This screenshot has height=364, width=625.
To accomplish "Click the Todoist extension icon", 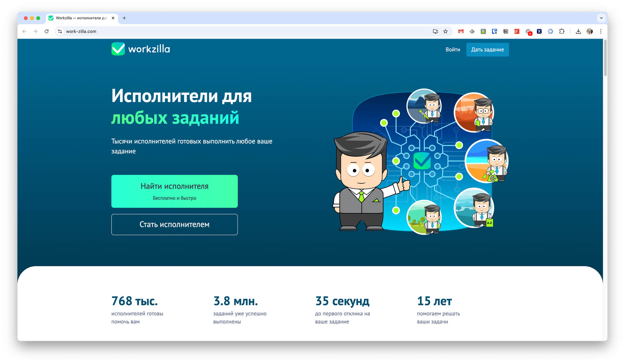I will click(517, 31).
